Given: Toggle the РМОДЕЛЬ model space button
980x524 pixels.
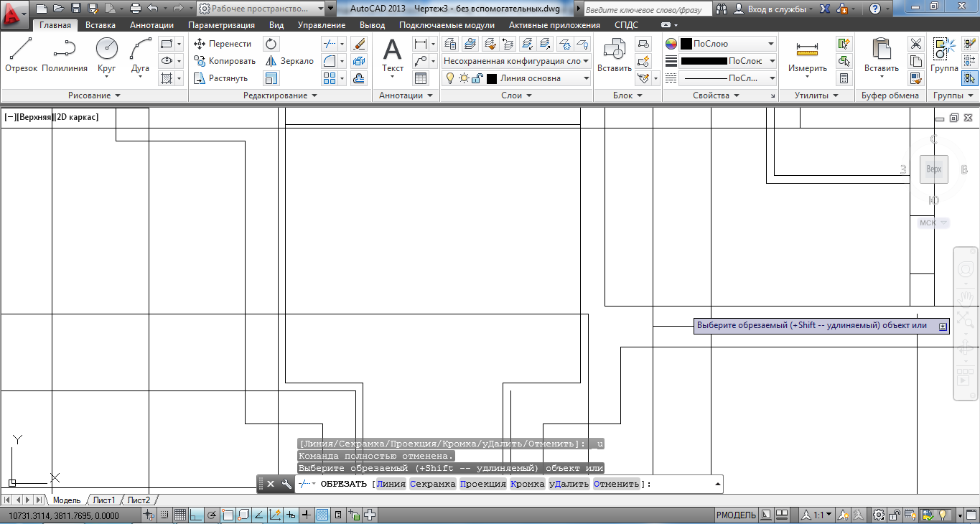Looking at the screenshot, I should 736,515.
